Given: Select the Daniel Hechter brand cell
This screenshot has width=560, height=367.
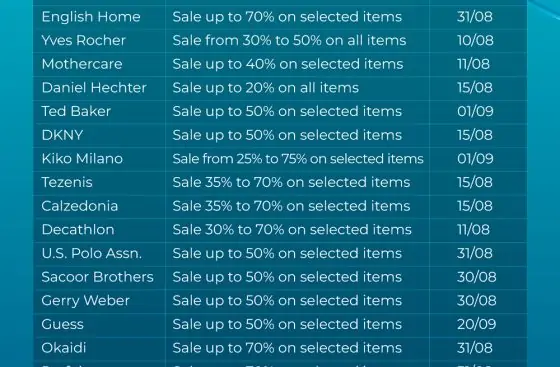Looking at the screenshot, I should (94, 88).
